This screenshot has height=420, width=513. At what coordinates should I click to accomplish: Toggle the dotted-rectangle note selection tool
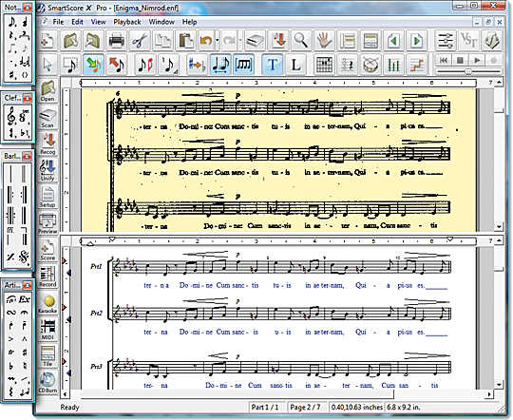(70, 65)
